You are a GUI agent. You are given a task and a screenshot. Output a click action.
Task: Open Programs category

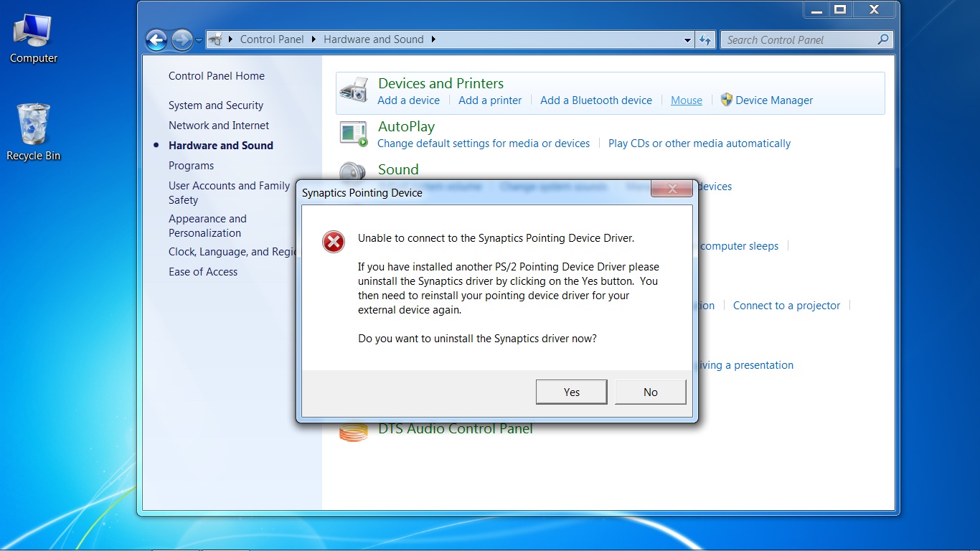[191, 166]
